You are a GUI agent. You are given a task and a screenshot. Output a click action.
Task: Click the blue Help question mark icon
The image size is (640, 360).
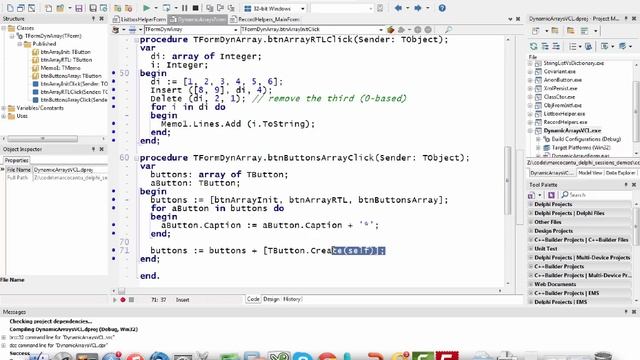point(442,8)
